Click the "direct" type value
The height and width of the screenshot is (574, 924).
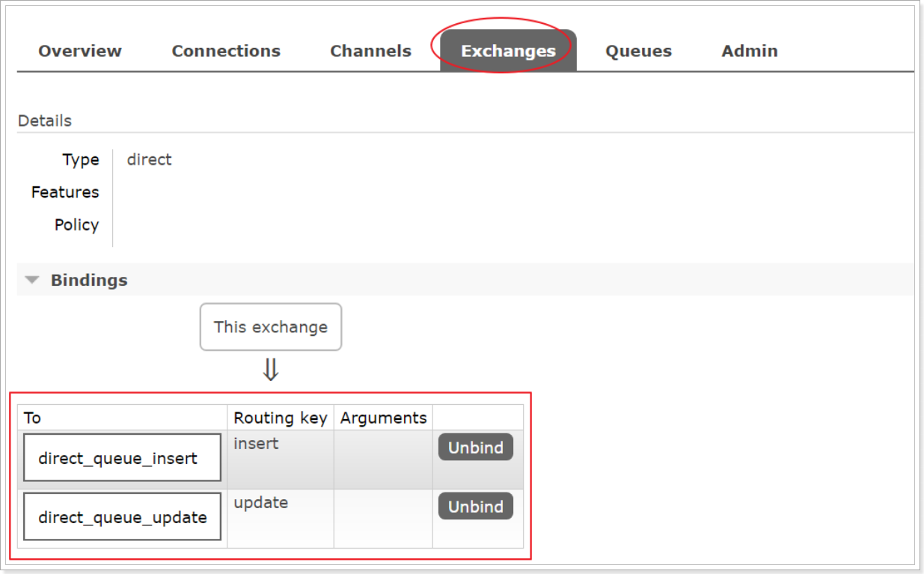(149, 159)
